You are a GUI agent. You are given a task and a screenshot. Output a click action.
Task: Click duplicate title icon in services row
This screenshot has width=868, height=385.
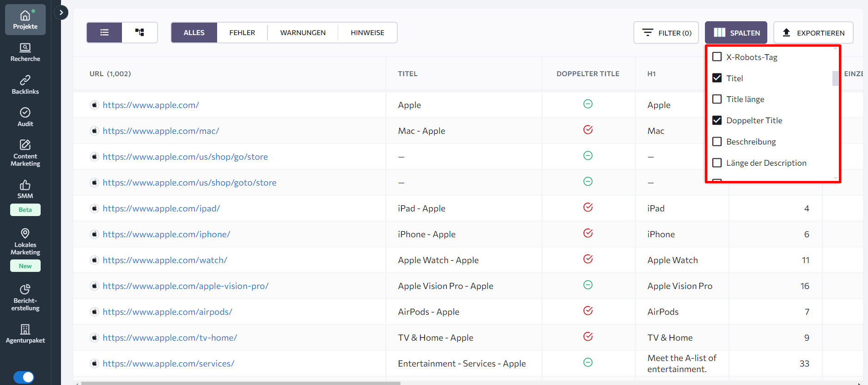coord(588,362)
